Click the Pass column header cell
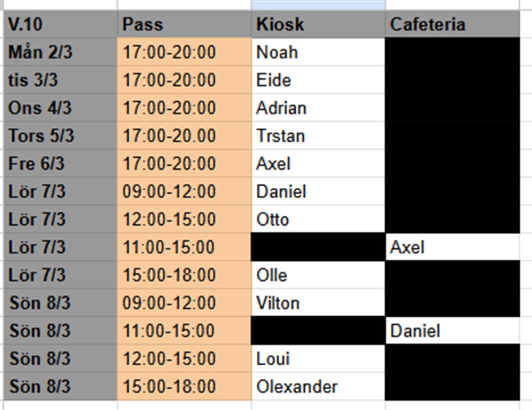Viewport: 532px width, 410px height. (184, 24)
